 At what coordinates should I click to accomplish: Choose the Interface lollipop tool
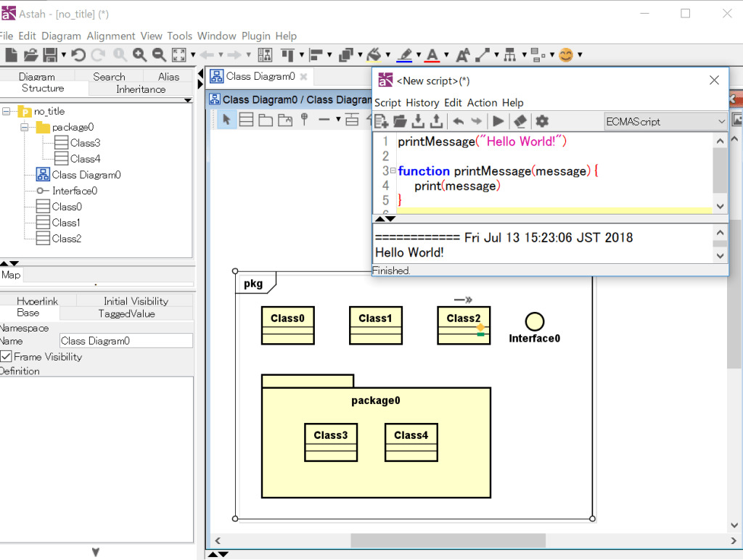point(304,120)
